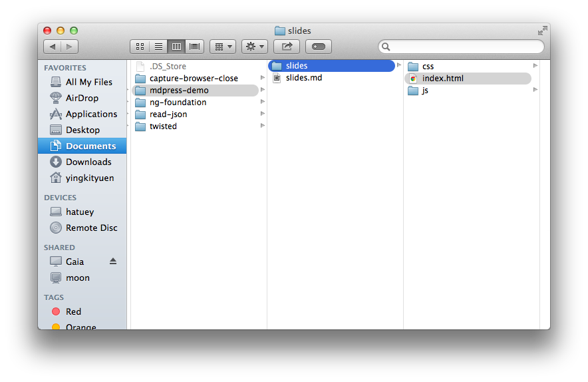This screenshot has height=382, width=588.
Task: Select Applications in the sidebar
Action: pos(91,114)
